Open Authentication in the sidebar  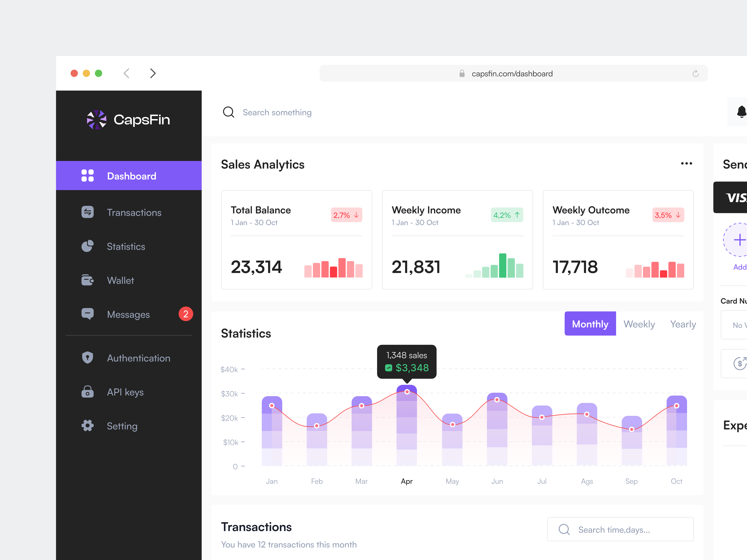point(129,358)
